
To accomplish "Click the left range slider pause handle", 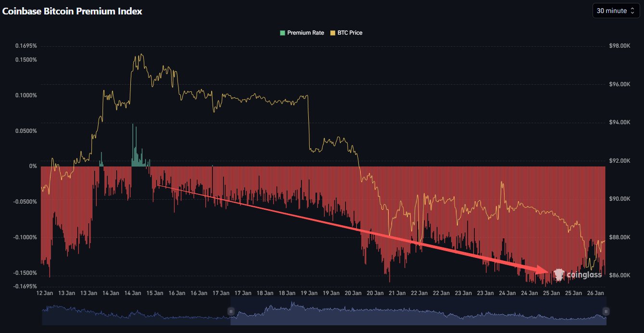I will 231,311.
